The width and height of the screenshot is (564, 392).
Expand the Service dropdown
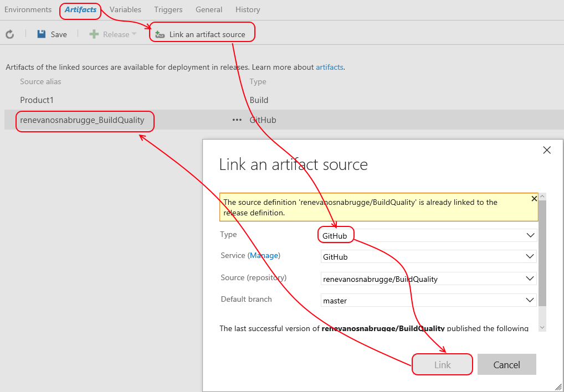click(x=529, y=256)
